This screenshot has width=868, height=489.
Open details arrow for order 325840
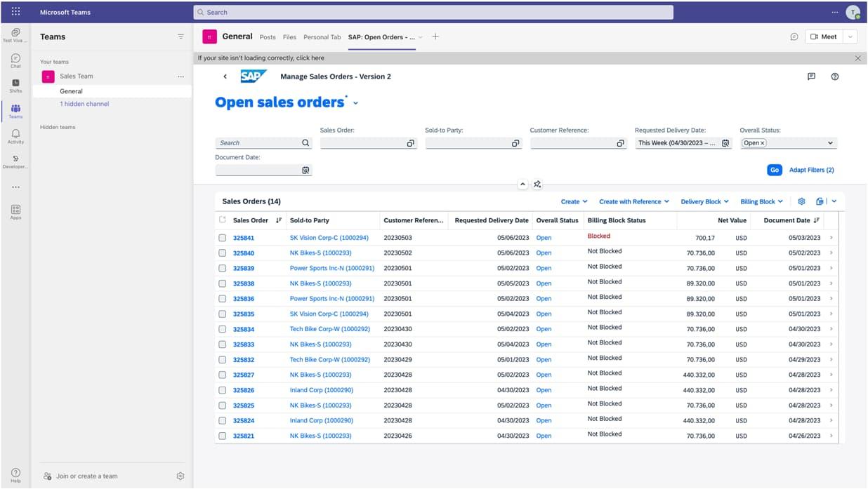coord(831,253)
